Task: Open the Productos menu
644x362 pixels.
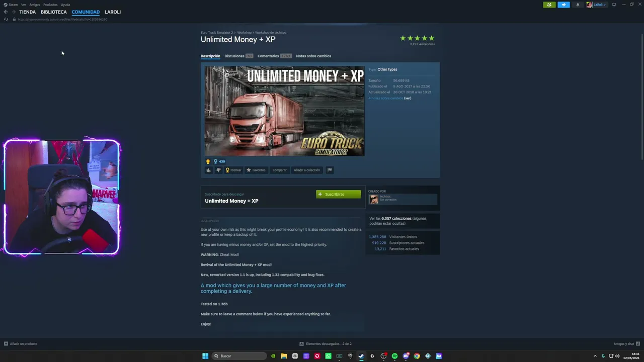Action: (50, 5)
